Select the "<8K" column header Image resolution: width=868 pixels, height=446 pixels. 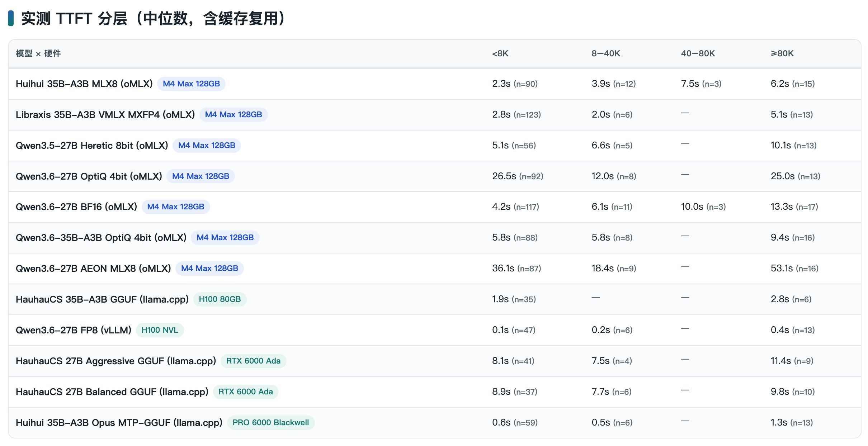click(500, 53)
